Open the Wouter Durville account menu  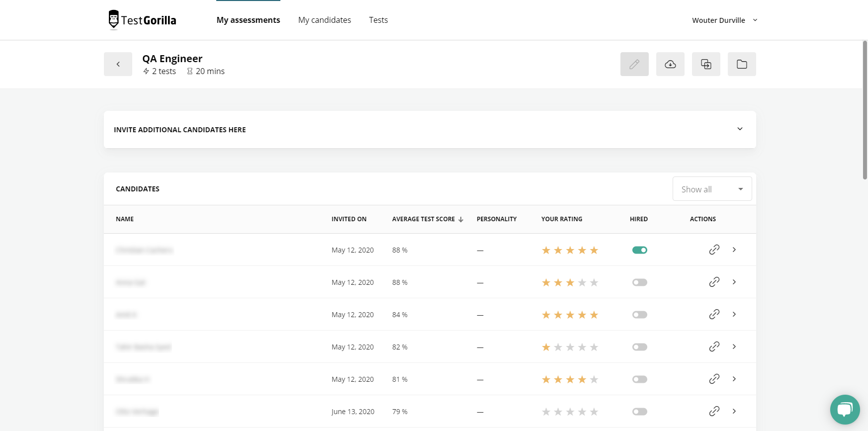724,20
